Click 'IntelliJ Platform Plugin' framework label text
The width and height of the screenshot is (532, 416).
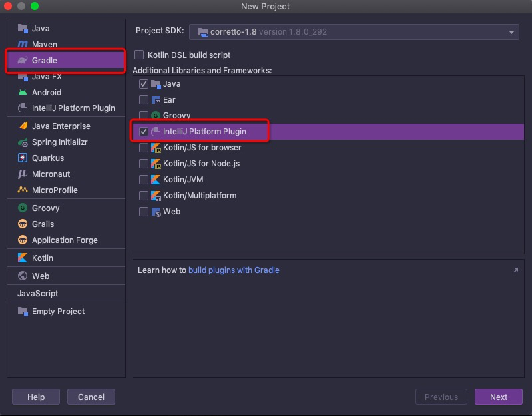click(x=204, y=132)
